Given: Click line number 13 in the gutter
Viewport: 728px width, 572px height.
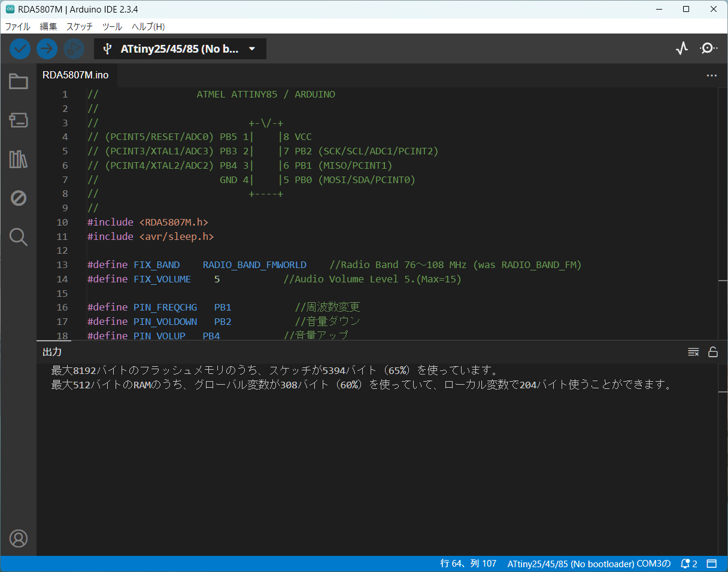Looking at the screenshot, I should pos(62,264).
